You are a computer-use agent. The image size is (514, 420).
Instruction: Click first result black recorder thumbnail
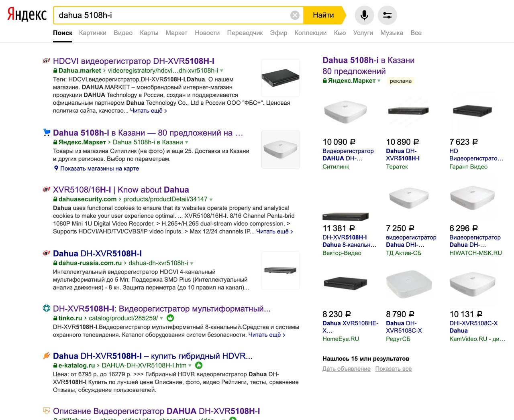click(280, 77)
